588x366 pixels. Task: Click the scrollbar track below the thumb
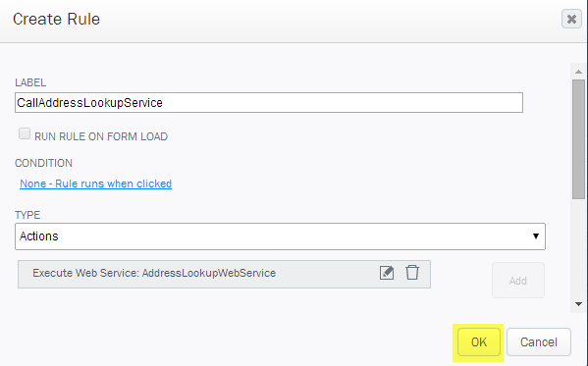(x=578, y=248)
